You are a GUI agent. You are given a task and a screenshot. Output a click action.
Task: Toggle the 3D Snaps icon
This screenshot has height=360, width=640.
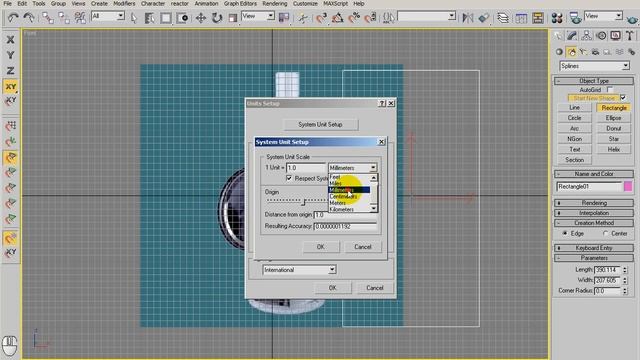pyautogui.click(x=321, y=18)
